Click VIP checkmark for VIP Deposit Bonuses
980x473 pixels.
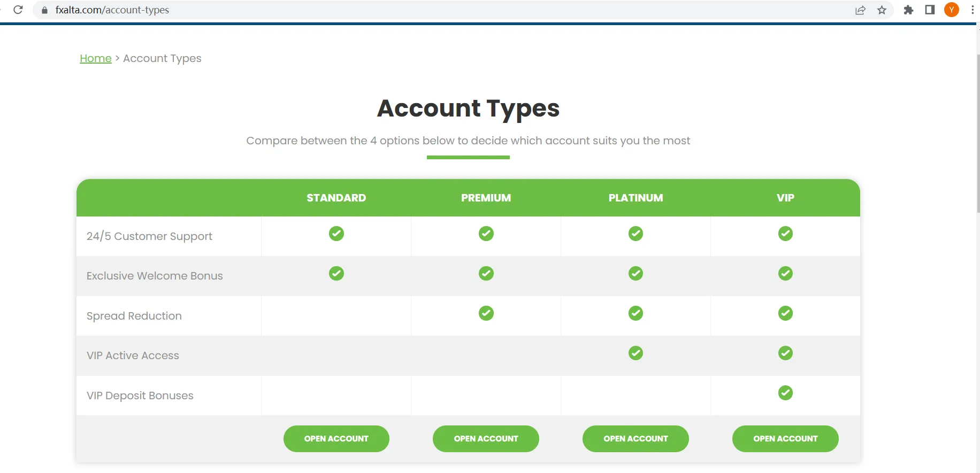click(x=785, y=393)
